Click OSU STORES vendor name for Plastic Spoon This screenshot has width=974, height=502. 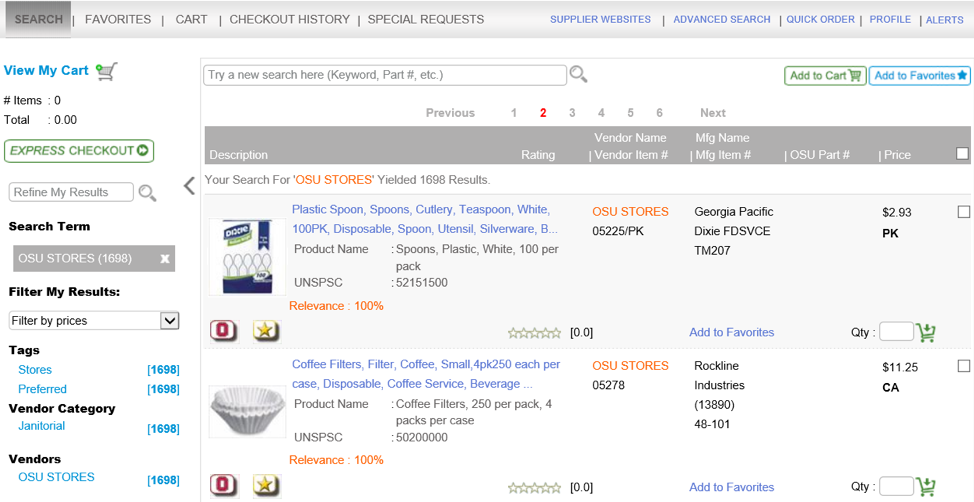[630, 212]
